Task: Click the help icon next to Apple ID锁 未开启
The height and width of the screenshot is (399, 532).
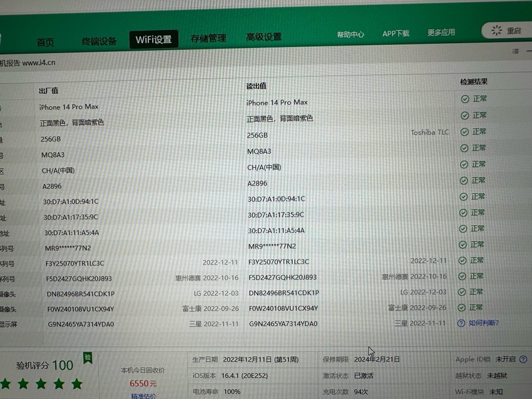Action: click(x=523, y=359)
